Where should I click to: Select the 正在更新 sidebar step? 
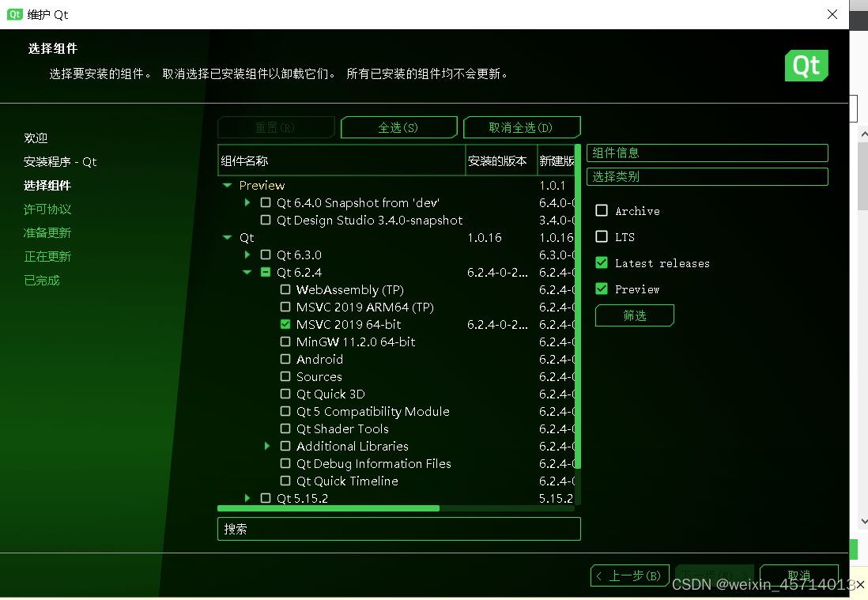tap(47, 257)
